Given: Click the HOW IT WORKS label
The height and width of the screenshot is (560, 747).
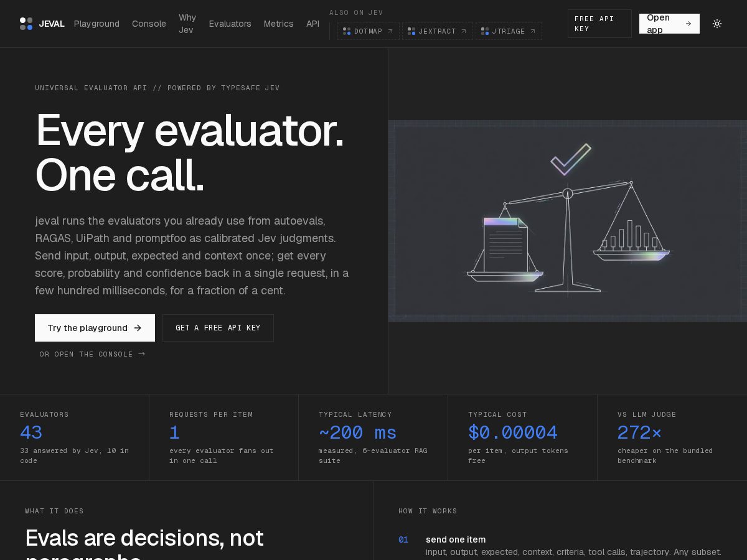Looking at the screenshot, I should pyautogui.click(x=428, y=511).
